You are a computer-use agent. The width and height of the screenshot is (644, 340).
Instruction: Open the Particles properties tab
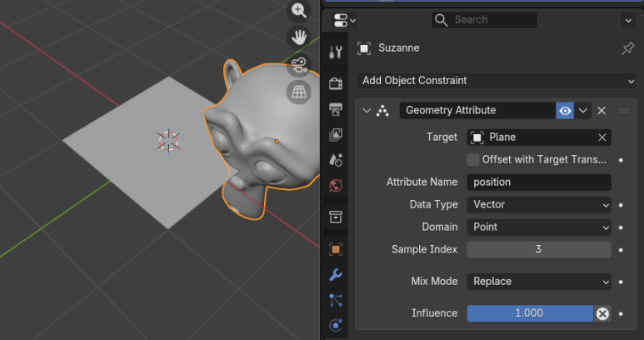point(336,300)
